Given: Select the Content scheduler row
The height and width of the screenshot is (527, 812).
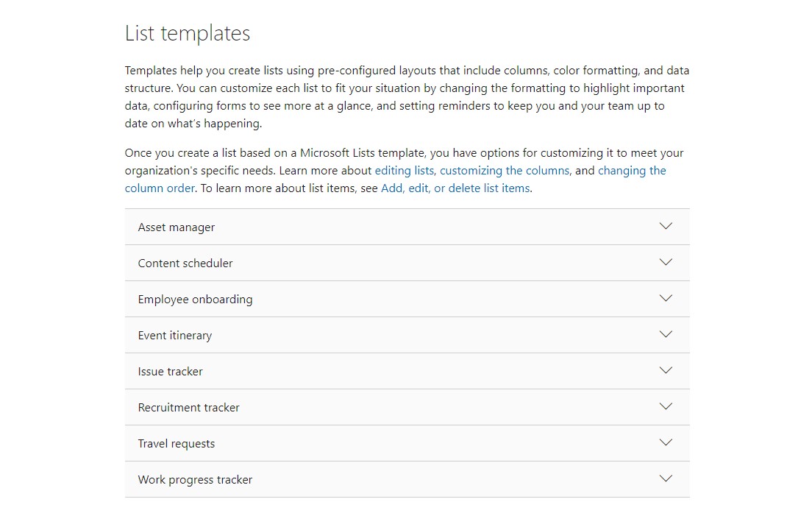Looking at the screenshot, I should coord(407,263).
